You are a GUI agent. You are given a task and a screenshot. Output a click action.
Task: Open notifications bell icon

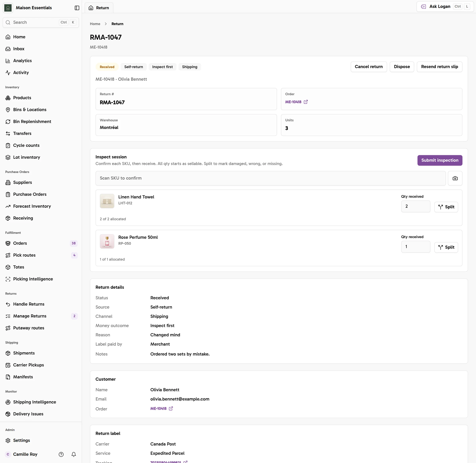pos(74,454)
